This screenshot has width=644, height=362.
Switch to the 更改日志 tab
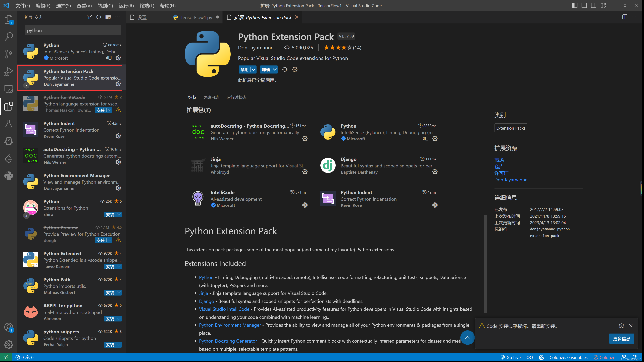[x=211, y=97]
